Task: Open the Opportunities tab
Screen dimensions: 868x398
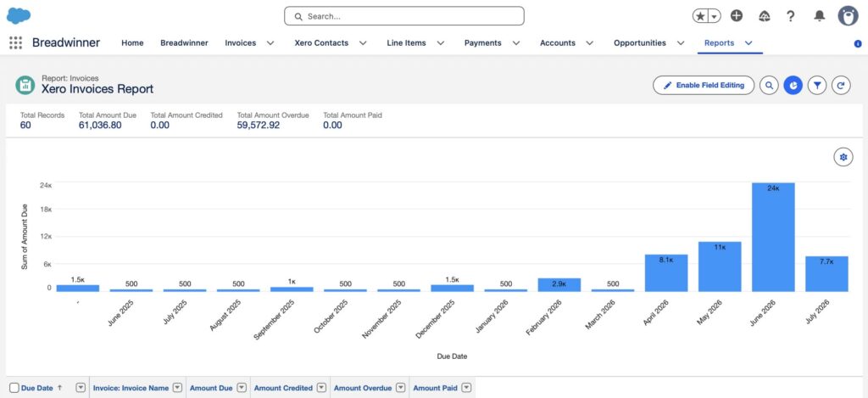Action: [x=640, y=42]
